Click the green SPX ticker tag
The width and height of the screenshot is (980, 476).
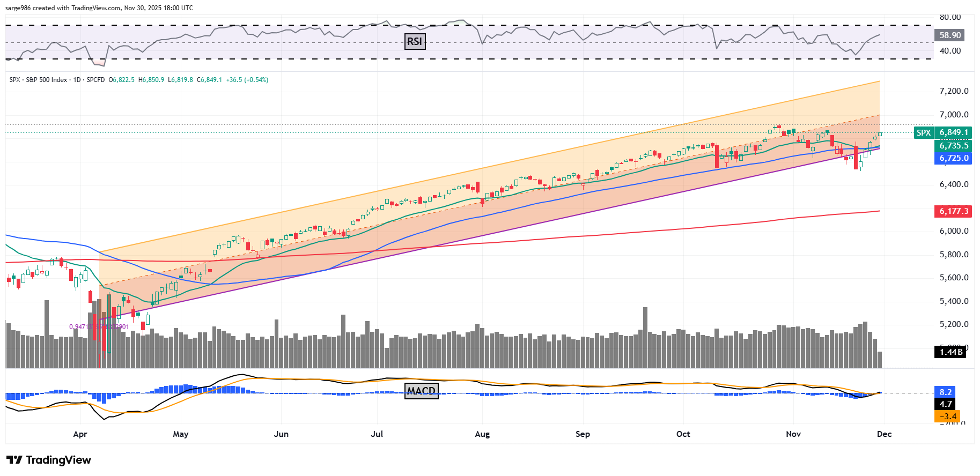click(x=923, y=132)
